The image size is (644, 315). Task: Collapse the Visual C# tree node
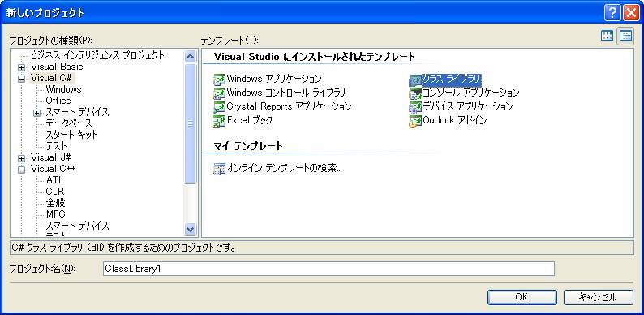pos(22,79)
